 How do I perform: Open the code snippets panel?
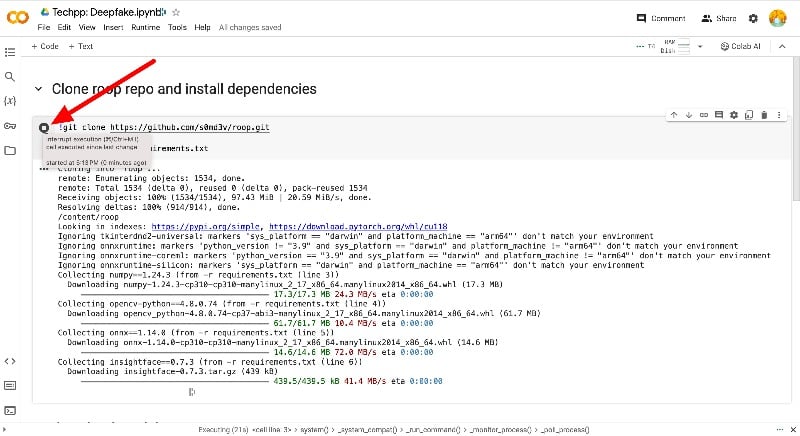[x=10, y=361]
